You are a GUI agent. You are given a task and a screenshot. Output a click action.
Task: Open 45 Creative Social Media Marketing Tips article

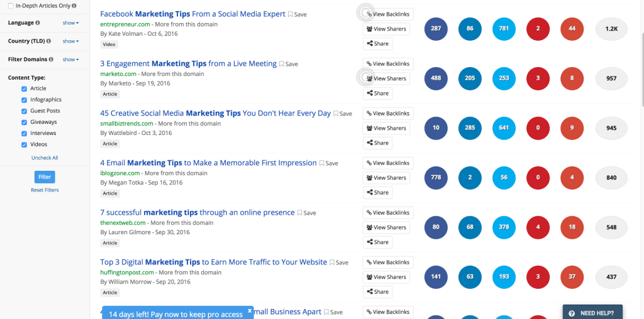tap(216, 113)
